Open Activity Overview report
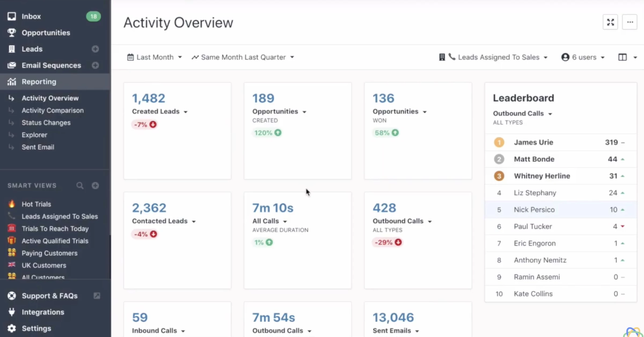This screenshot has height=337, width=644. [50, 98]
